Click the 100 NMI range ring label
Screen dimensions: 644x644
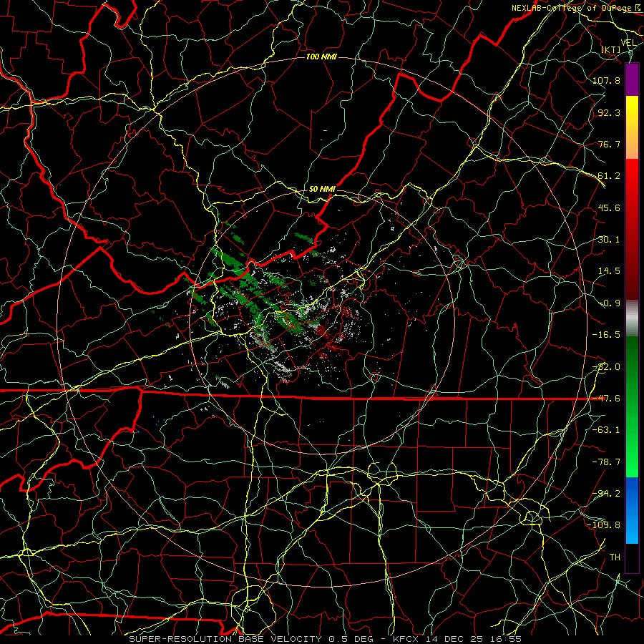click(x=321, y=57)
